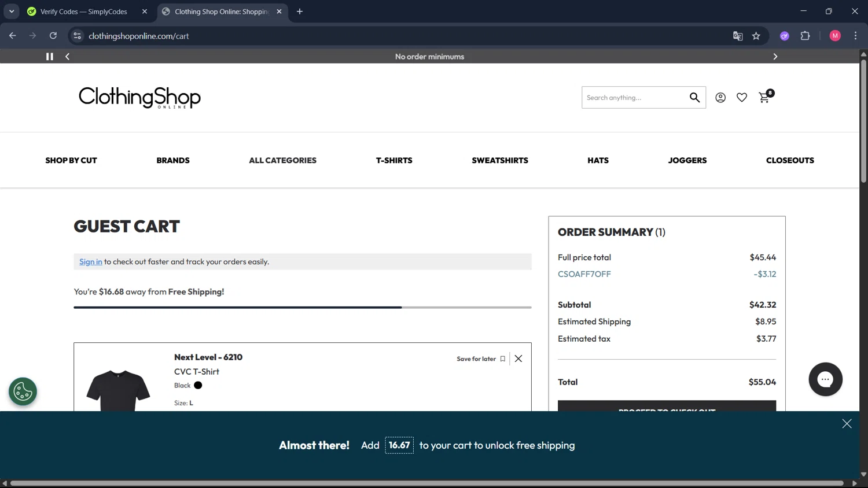Click the Sign in link
This screenshot has width=868, height=488.
(91, 262)
